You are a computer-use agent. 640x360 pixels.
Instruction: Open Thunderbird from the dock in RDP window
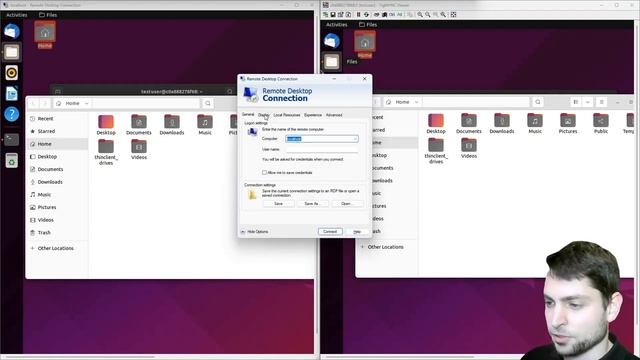pos(11,31)
